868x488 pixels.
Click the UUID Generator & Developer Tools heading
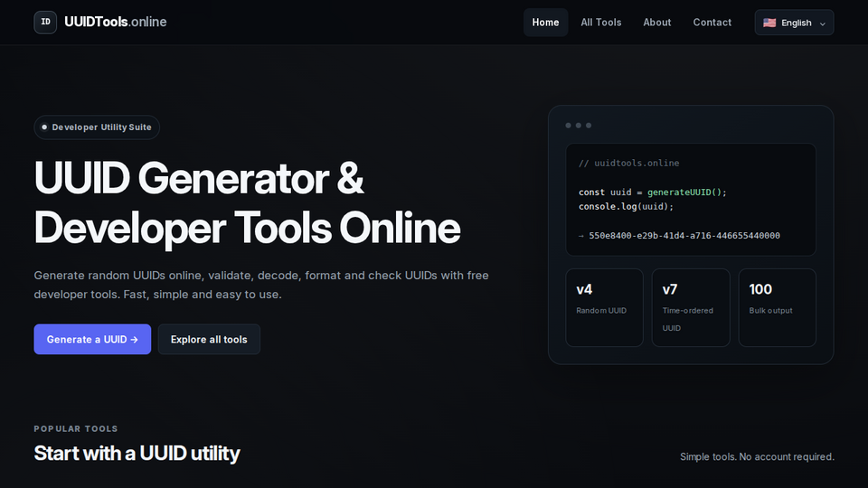(247, 202)
